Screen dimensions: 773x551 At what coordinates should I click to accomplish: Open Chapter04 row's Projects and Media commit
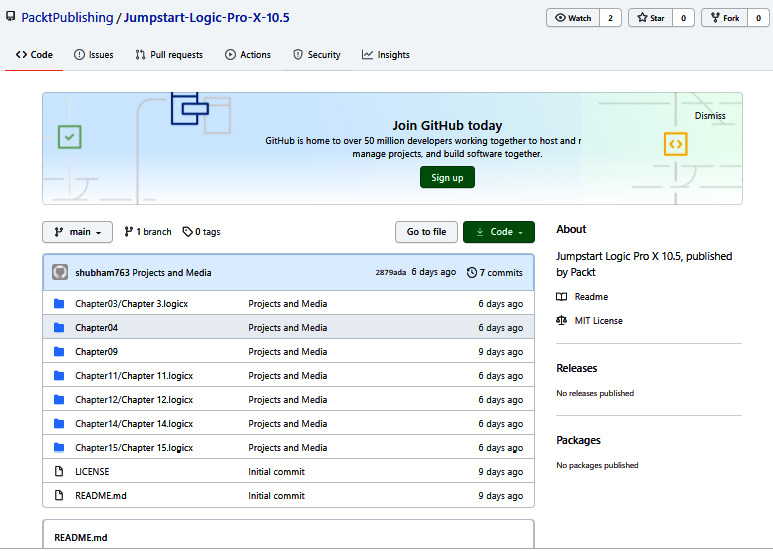(x=288, y=328)
